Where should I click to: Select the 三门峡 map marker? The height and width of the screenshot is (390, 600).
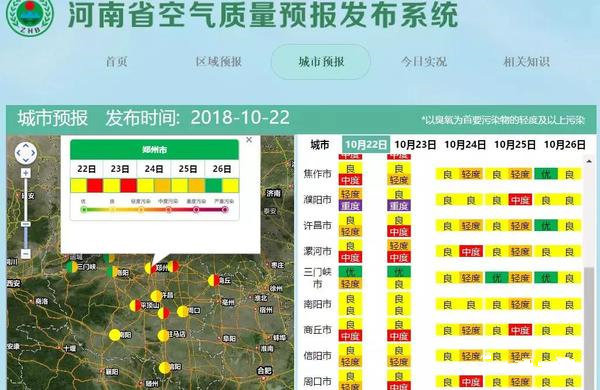coord(72,267)
